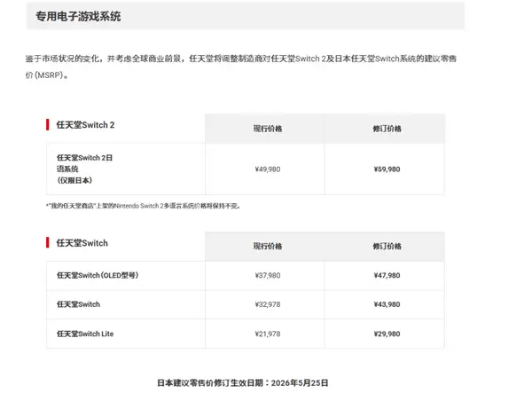This screenshot has width=532, height=401.
Task: Click the intro paragraph mentioning MSRP
Action: point(241,67)
